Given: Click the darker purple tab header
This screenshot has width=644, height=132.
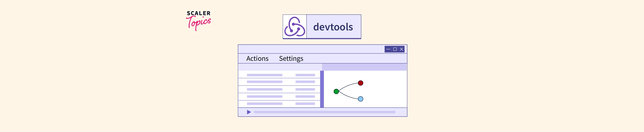Looking at the screenshot, I should pos(364,67).
